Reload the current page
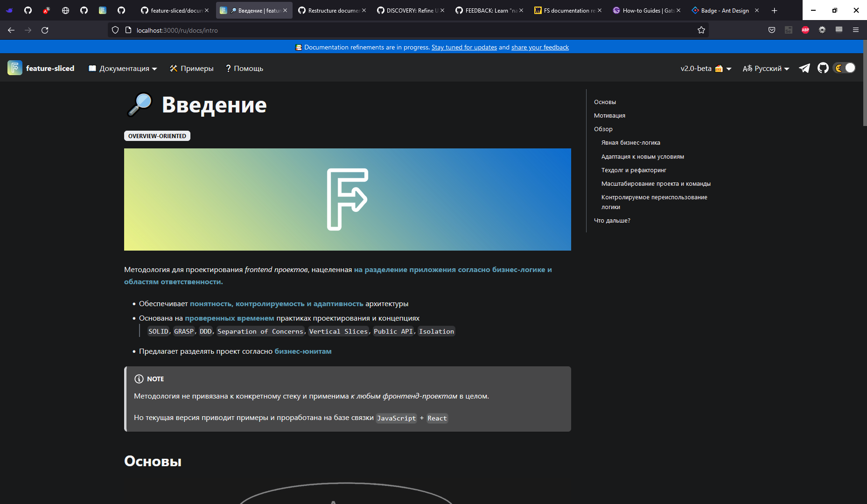This screenshot has width=867, height=504. click(x=45, y=30)
